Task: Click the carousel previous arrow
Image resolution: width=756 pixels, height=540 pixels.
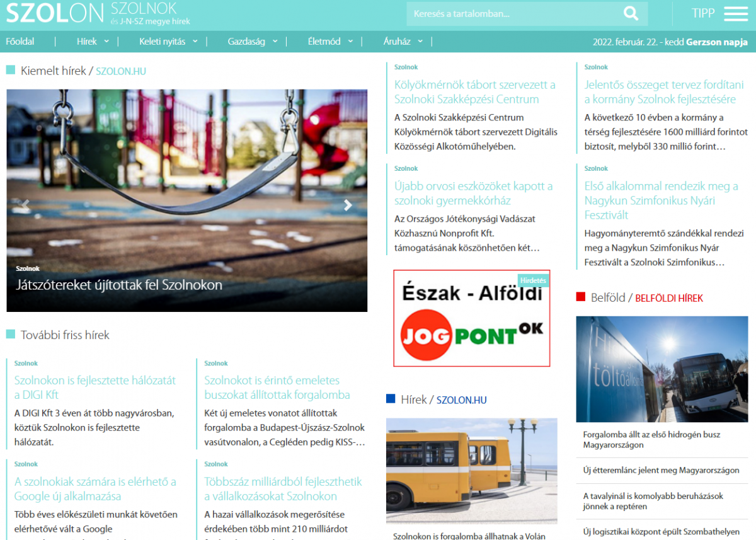Action: [25, 205]
